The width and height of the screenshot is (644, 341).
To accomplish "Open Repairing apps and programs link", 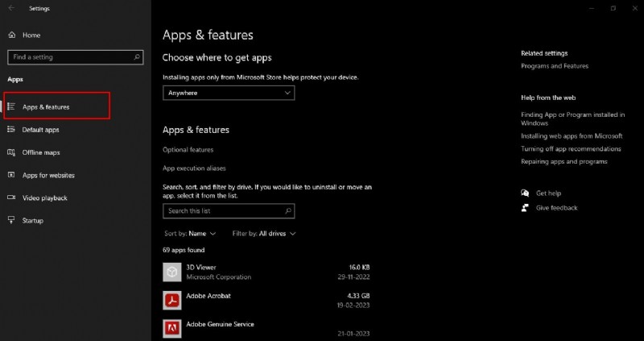I will 564,161.
